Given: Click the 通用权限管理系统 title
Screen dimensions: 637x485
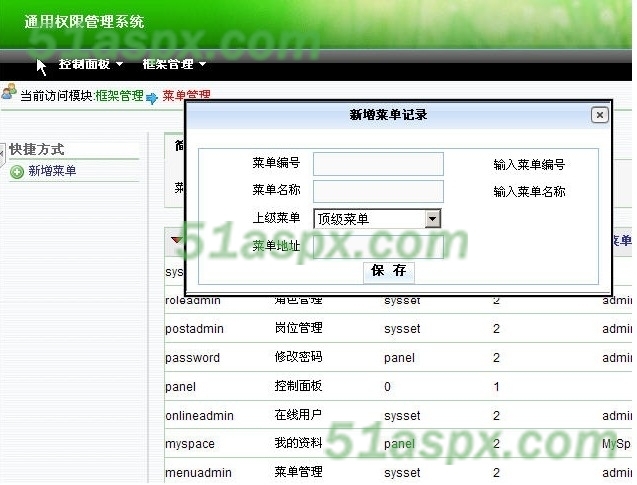Looking at the screenshot, I should tap(84, 22).
